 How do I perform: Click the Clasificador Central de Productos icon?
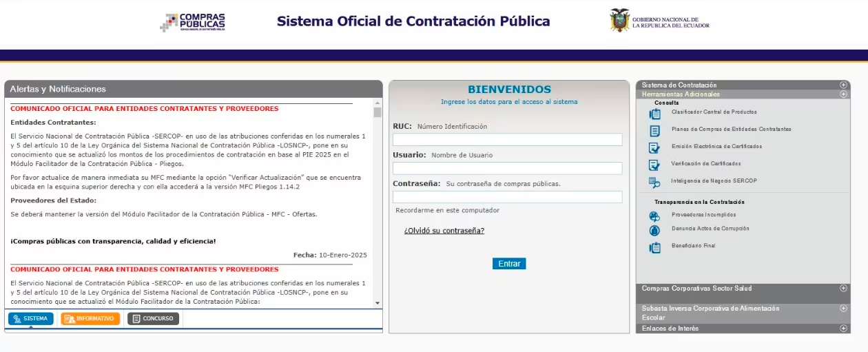tap(654, 114)
